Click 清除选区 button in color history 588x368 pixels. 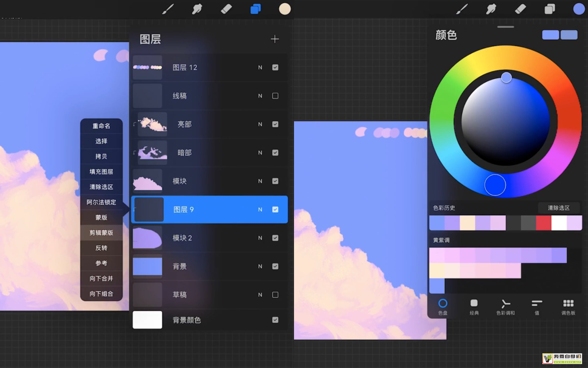(x=559, y=208)
